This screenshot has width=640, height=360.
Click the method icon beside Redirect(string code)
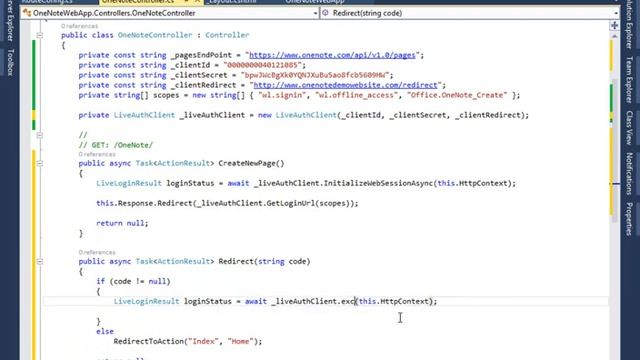325,13
